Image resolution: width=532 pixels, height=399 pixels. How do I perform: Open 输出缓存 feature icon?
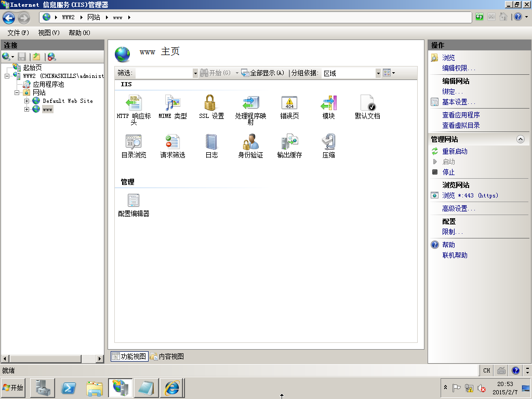[289, 142]
